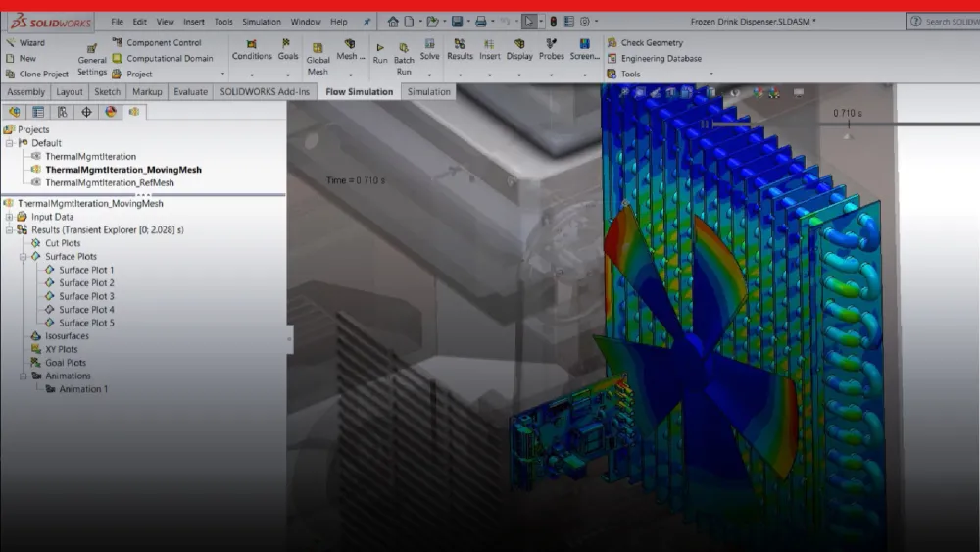Click the Home icon in the quick toolbar
Image resolution: width=980 pixels, height=552 pixels.
pyautogui.click(x=393, y=22)
